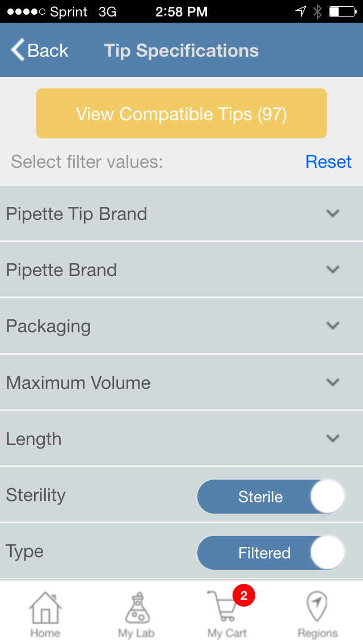Select the My Lab tab label
Screen dimensions: 363x644
[x=136, y=633]
